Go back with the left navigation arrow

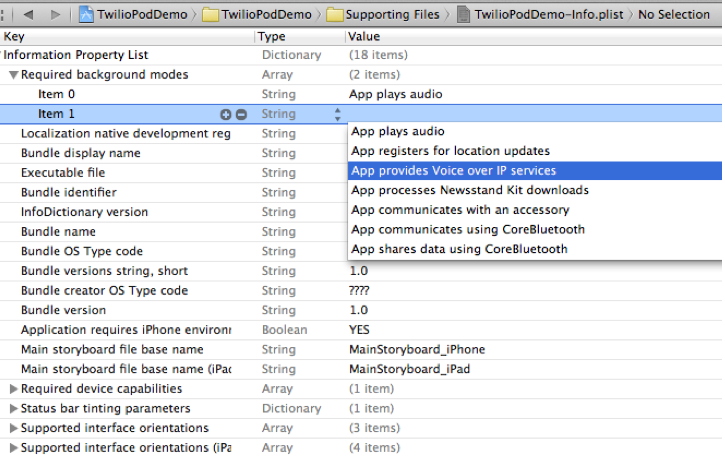28,15
